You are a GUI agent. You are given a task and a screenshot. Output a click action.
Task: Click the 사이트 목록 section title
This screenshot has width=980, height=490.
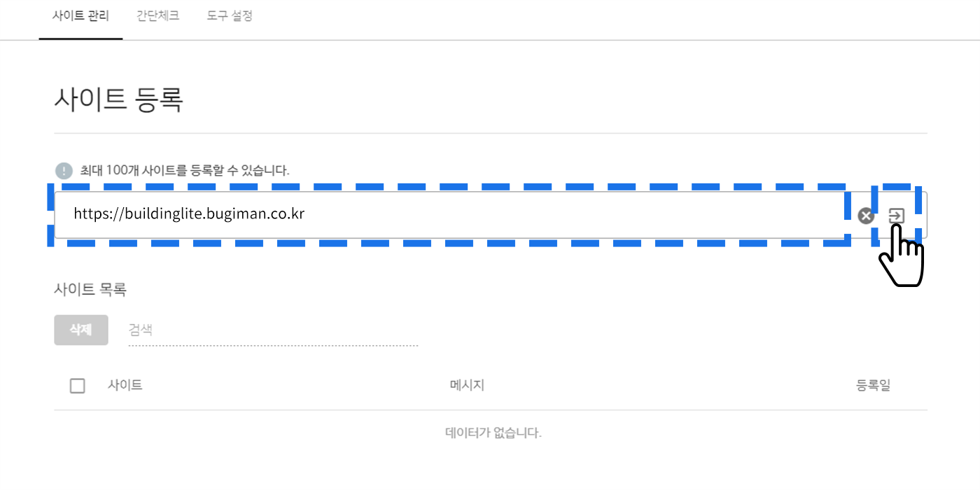(90, 289)
